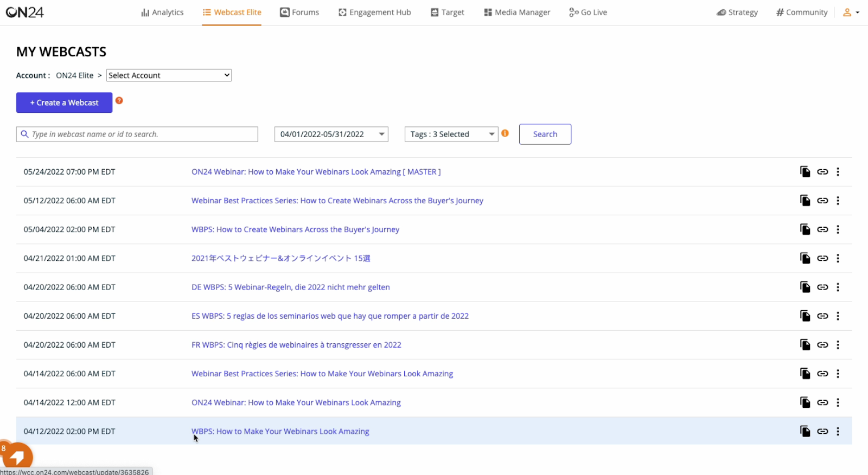
Task: Copy the 05/24/2022 MASTER webcast
Action: point(805,172)
